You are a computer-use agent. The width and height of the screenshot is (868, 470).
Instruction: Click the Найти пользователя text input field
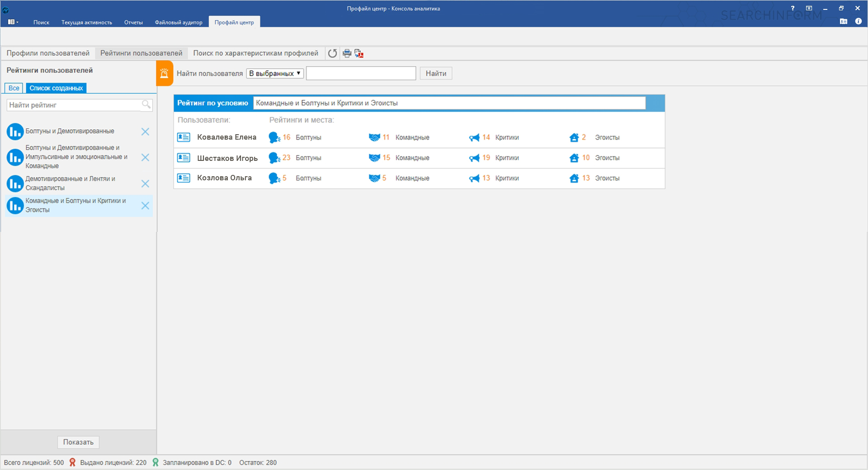361,73
